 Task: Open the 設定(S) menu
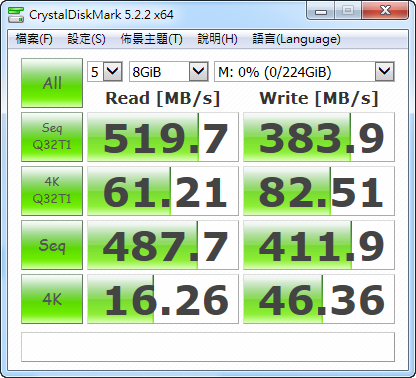(x=86, y=39)
